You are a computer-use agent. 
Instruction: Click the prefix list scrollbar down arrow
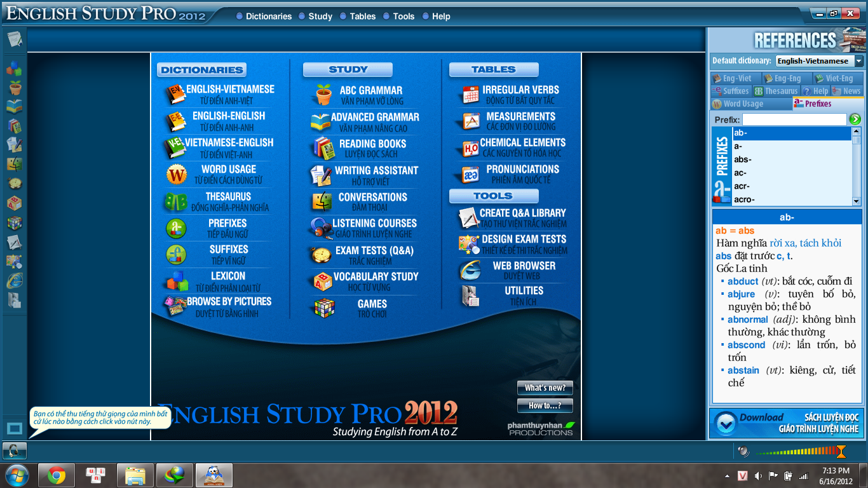click(x=857, y=201)
